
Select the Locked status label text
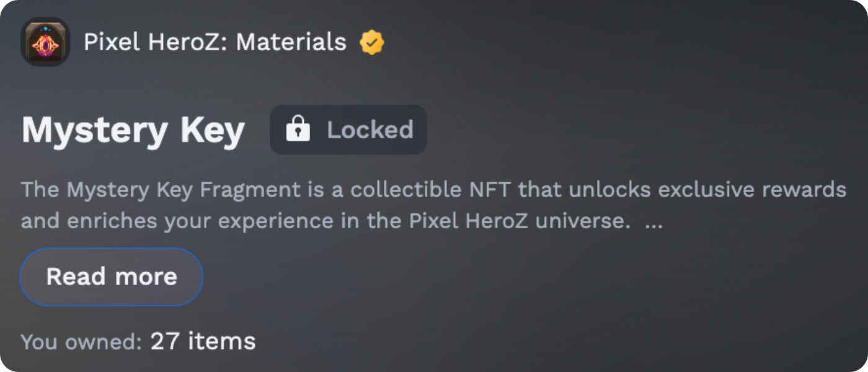[370, 130]
